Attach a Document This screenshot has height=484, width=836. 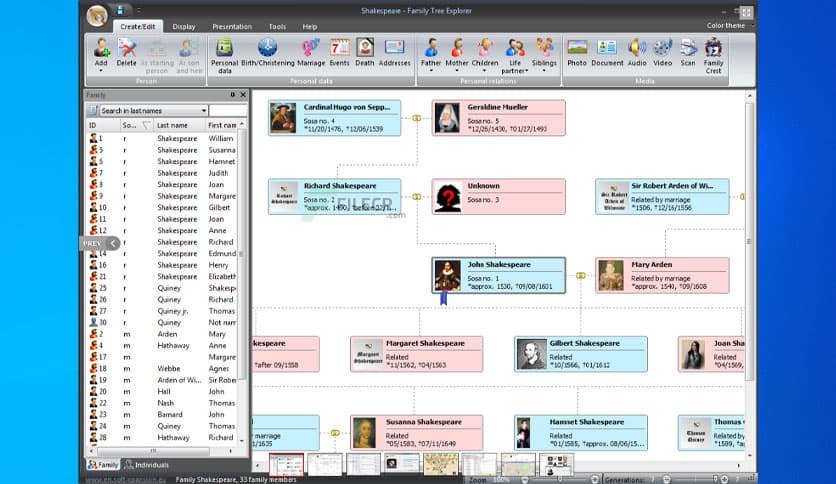pyautogui.click(x=607, y=52)
